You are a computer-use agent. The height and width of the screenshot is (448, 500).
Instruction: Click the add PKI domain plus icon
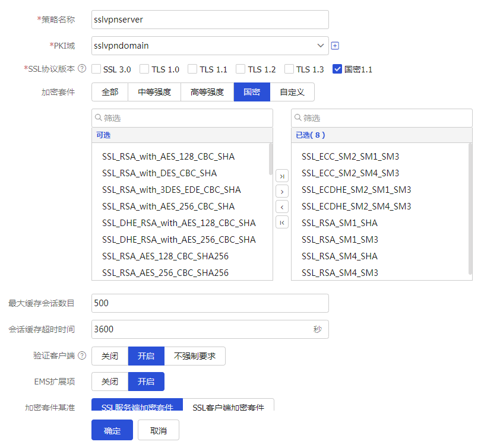click(x=335, y=46)
